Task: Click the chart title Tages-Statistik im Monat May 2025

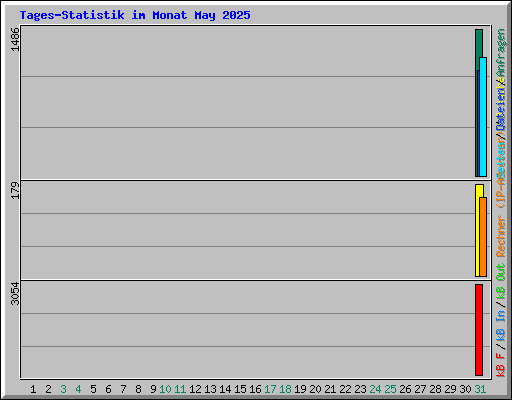Action: [135, 15]
